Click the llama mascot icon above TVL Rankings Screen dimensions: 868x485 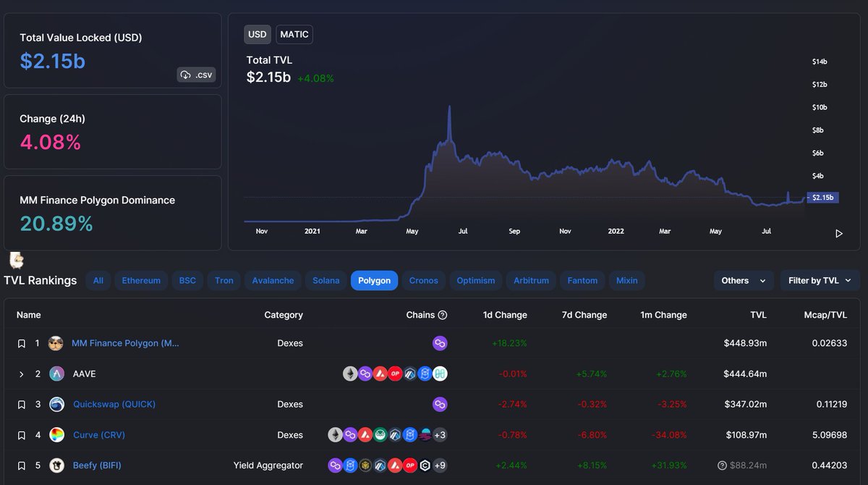coord(17,259)
